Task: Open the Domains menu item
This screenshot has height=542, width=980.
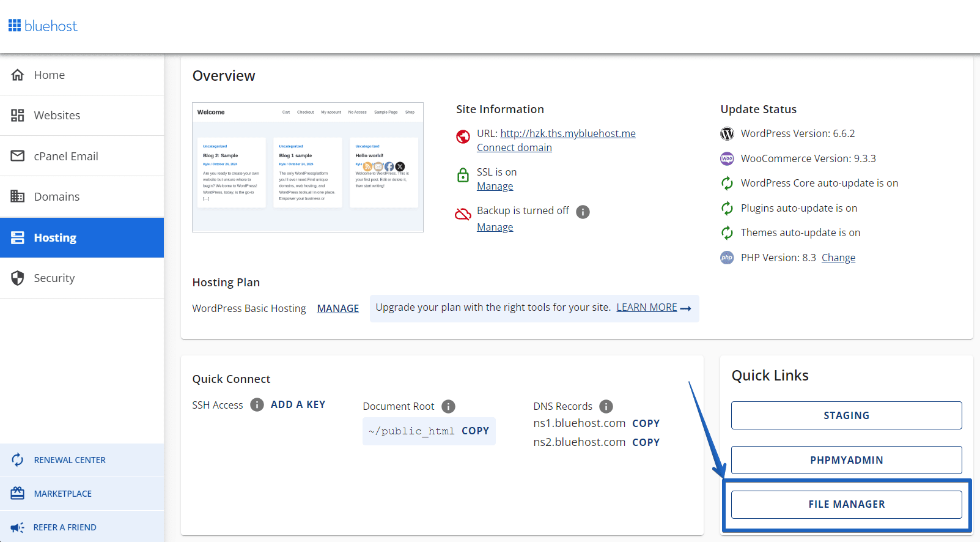Action: coord(82,196)
